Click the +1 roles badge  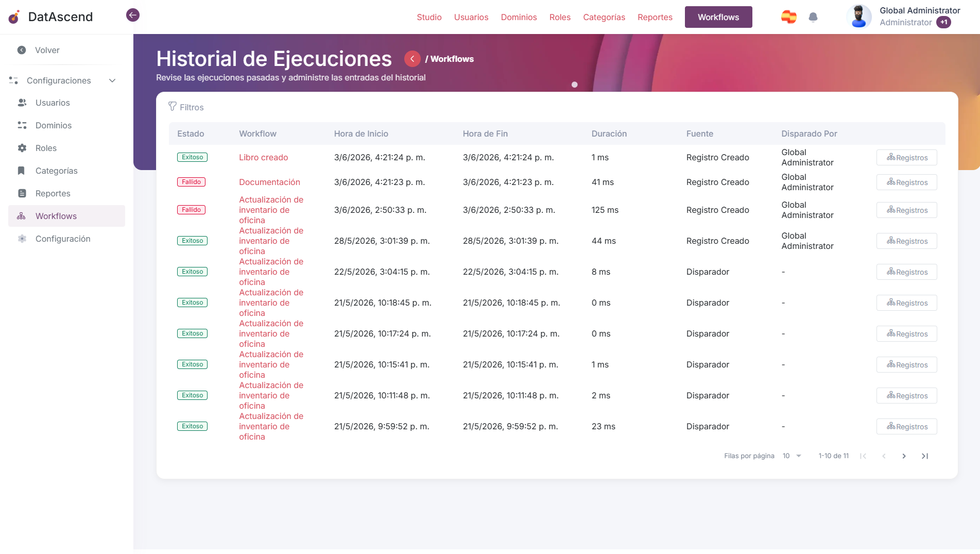pos(943,22)
